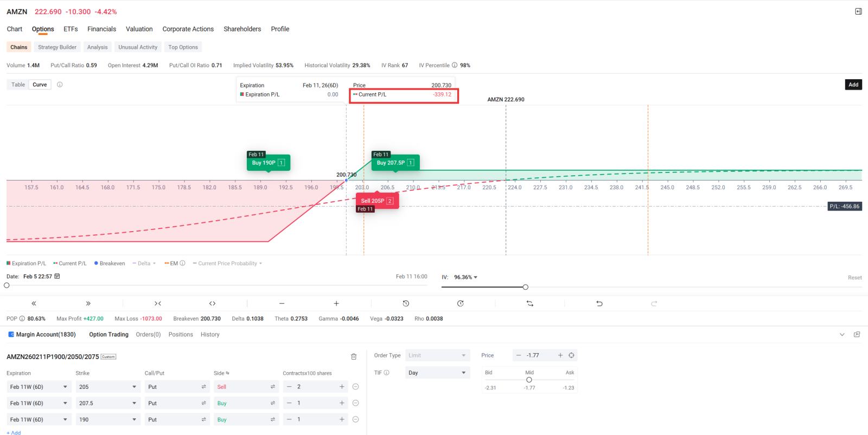Swap Buy side on 207.5 row
This screenshot has width=868, height=435.
coord(273,403)
